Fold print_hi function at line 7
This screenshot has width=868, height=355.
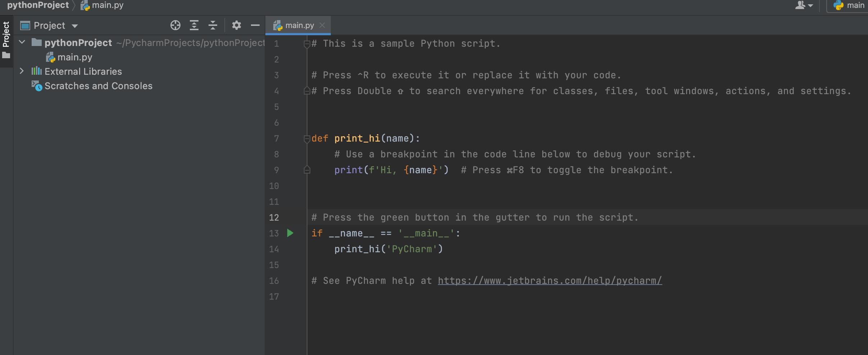(x=307, y=139)
